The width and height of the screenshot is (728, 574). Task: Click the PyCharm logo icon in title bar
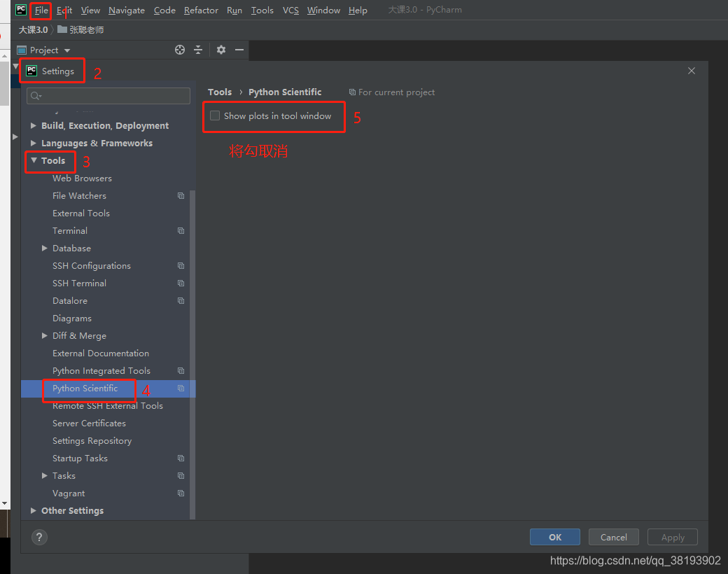point(21,10)
